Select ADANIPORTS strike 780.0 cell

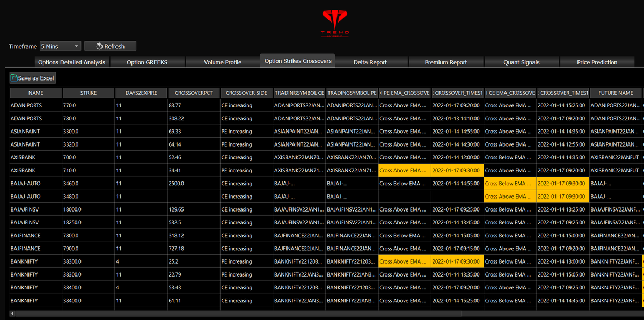(x=89, y=118)
